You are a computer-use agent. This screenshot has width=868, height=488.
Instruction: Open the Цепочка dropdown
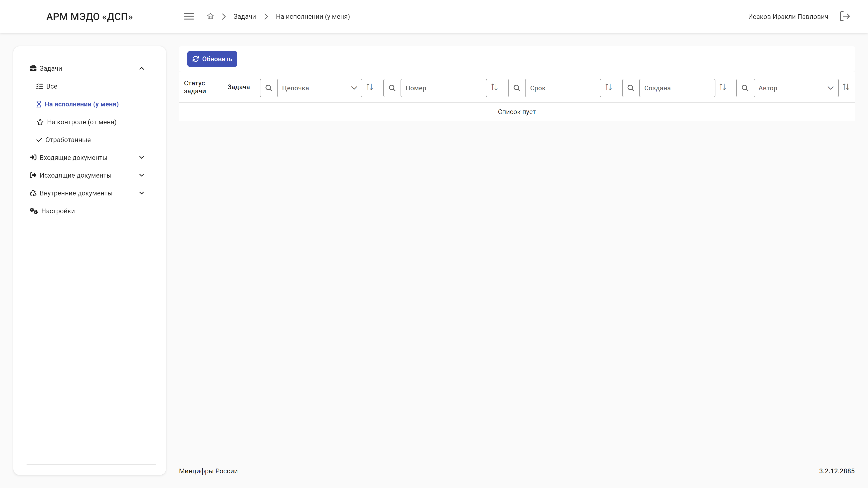click(x=319, y=88)
